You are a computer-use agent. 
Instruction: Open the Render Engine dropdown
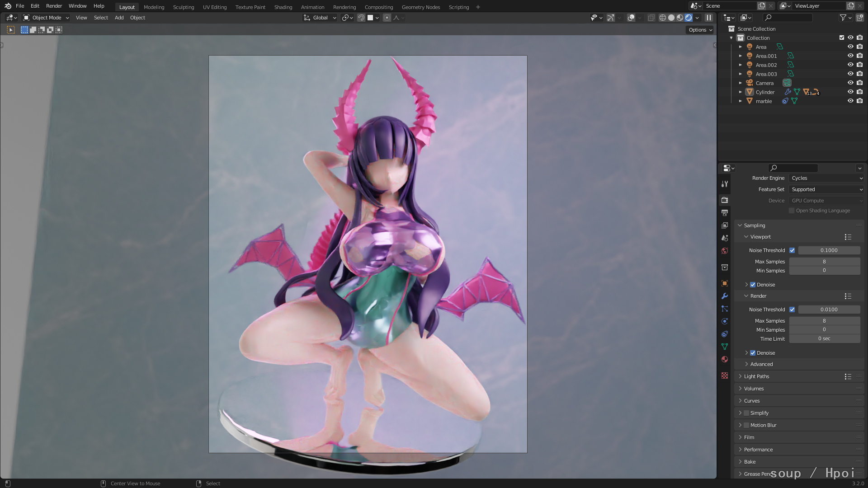(x=826, y=178)
